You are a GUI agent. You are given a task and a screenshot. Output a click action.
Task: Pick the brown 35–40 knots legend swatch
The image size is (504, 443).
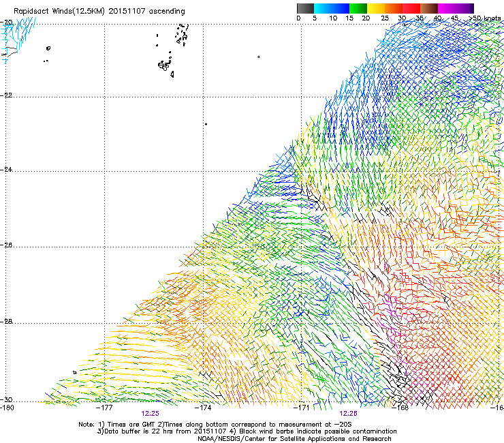[x=429, y=8]
